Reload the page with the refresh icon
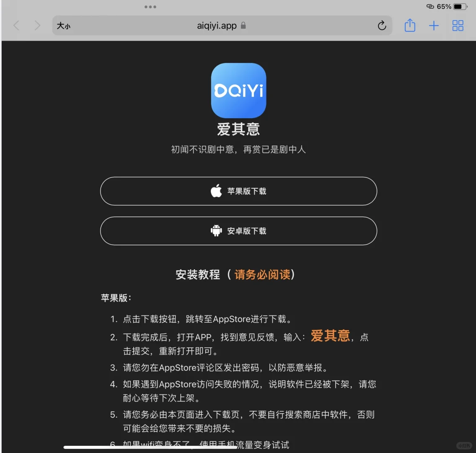This screenshot has width=476, height=453. (x=382, y=26)
